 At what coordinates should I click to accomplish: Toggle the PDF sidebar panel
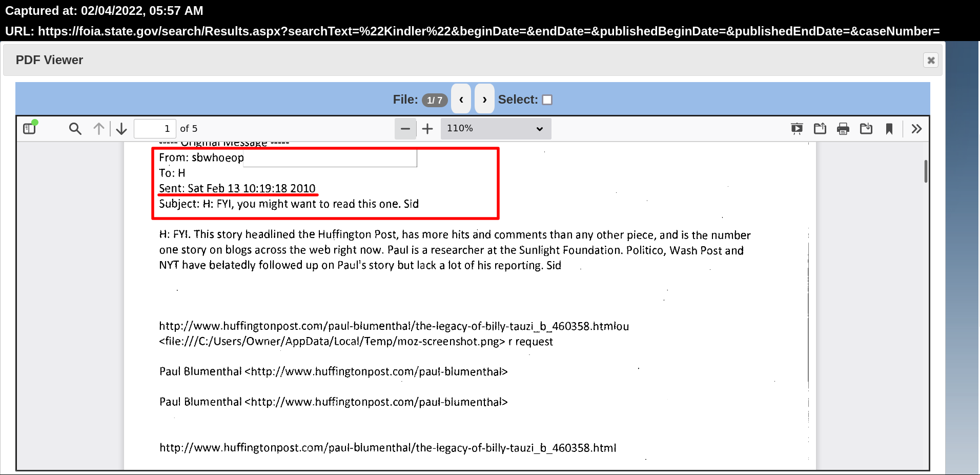point(30,128)
